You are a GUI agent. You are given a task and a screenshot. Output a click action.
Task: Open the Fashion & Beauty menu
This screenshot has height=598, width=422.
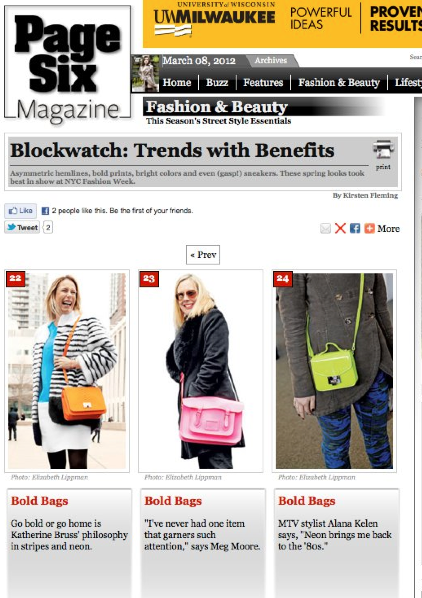(x=339, y=82)
